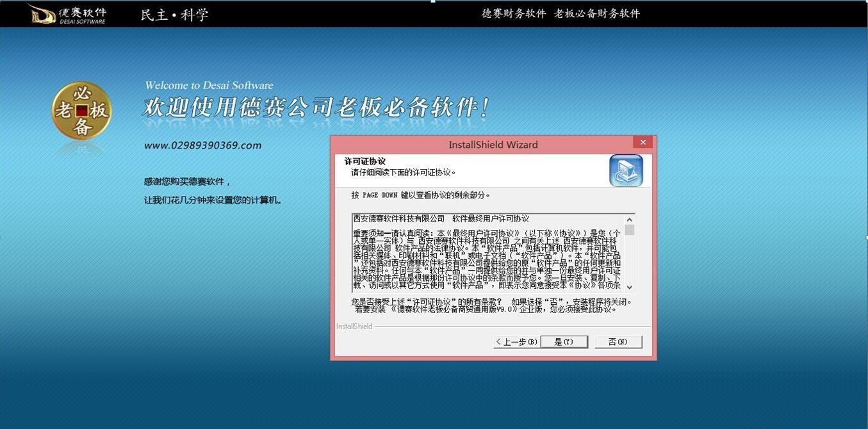The image size is (868, 429).
Task: Click the 让我们花几分钟来设置您的计算机 line
Action: tap(213, 200)
